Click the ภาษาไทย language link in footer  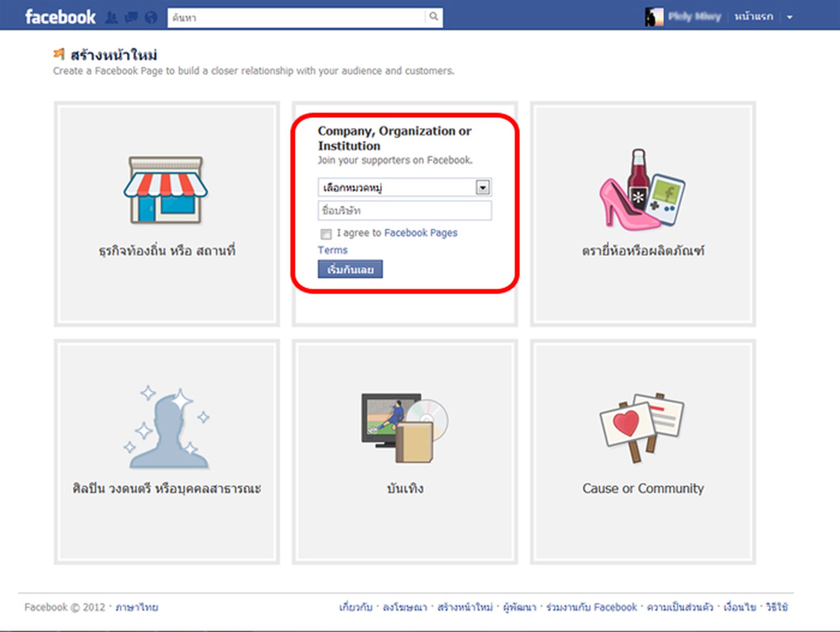[137, 607]
